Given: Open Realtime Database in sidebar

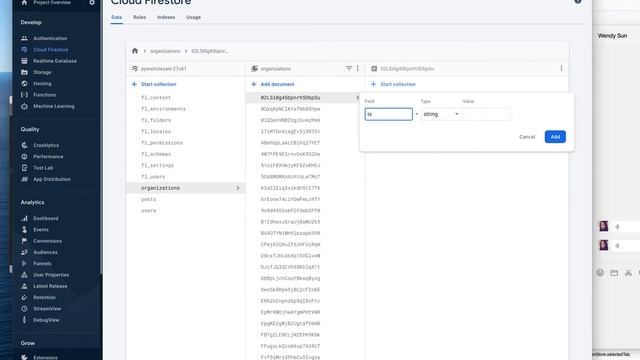Looking at the screenshot, I should 55,61.
